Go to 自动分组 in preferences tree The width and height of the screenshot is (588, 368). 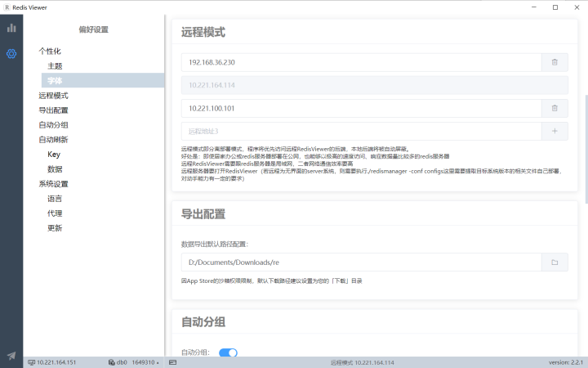pyautogui.click(x=53, y=124)
